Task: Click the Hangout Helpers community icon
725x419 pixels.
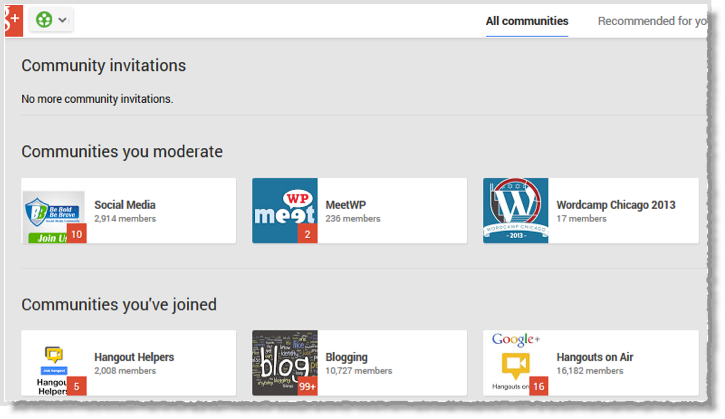Action: [53, 363]
